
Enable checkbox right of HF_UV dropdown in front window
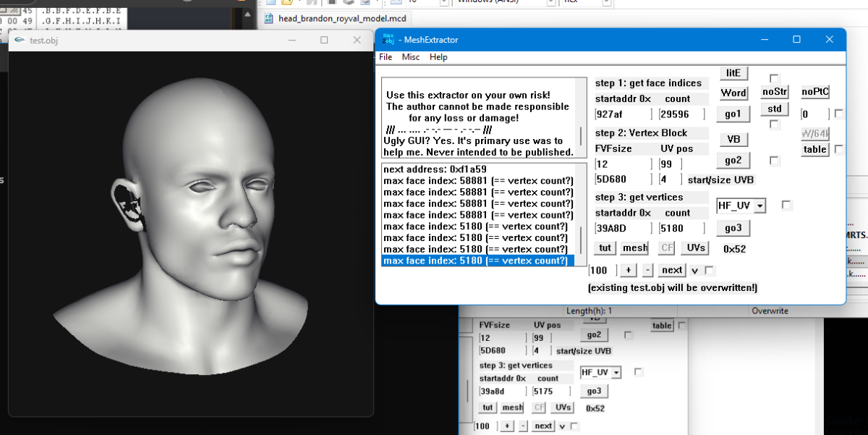787,206
